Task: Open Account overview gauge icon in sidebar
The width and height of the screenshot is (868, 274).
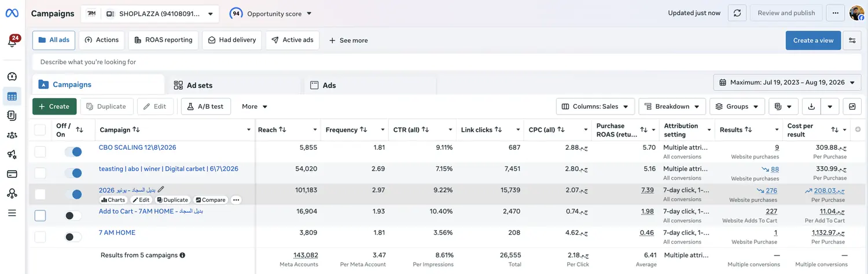Action: (12, 77)
